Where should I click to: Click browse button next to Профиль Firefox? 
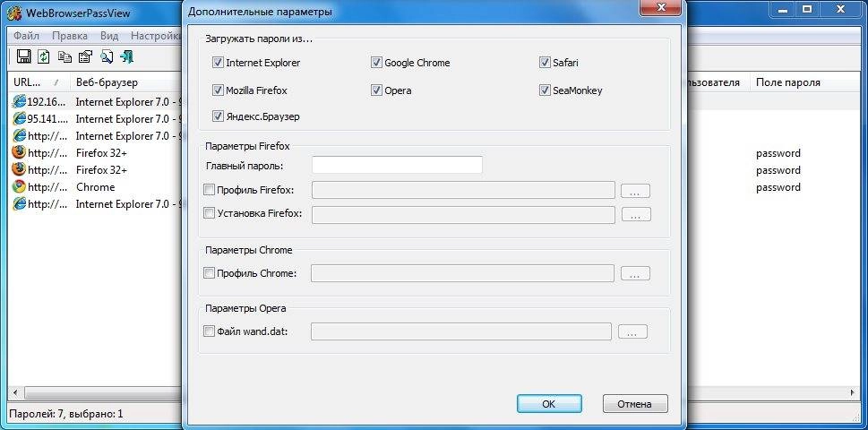635,192
